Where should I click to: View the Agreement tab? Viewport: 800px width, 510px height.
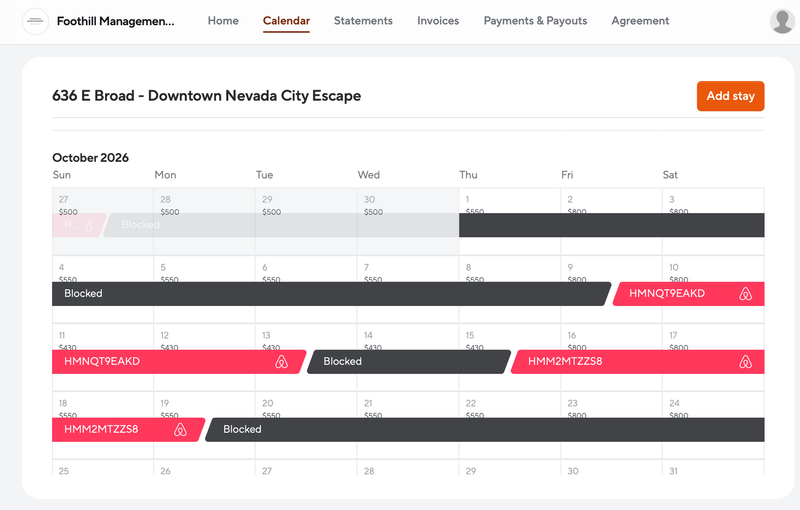click(640, 21)
